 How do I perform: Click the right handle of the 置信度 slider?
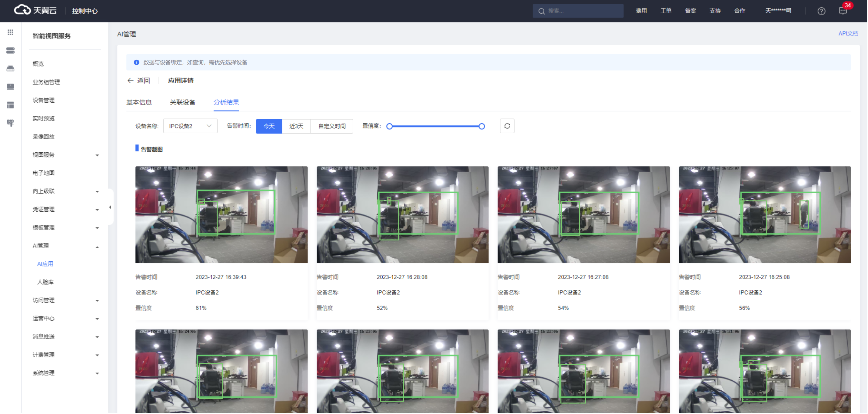[482, 127]
